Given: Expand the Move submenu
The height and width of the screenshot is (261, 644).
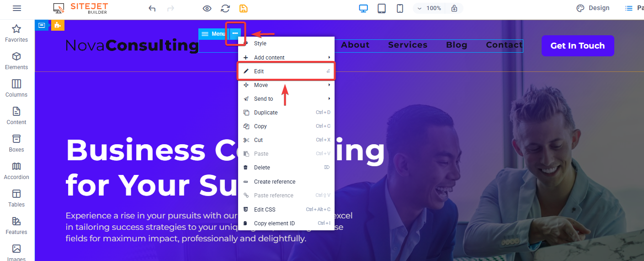Looking at the screenshot, I should (x=286, y=85).
